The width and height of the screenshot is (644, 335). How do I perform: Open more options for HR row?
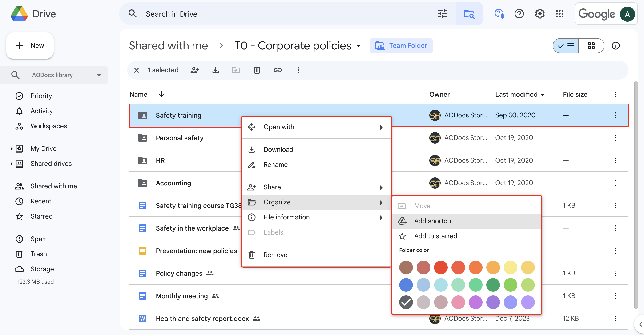(616, 160)
